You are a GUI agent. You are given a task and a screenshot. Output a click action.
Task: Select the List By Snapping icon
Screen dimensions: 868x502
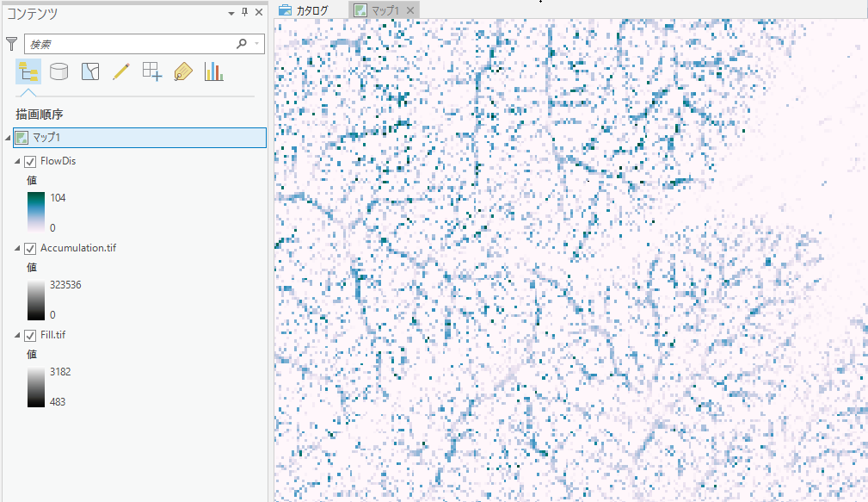[x=151, y=71]
